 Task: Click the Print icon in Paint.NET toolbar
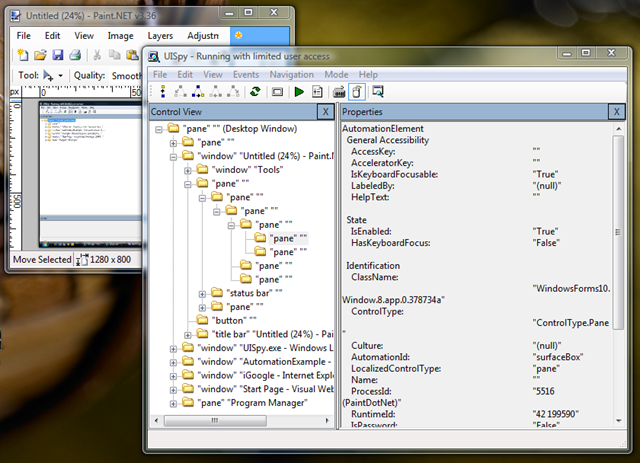[75, 55]
